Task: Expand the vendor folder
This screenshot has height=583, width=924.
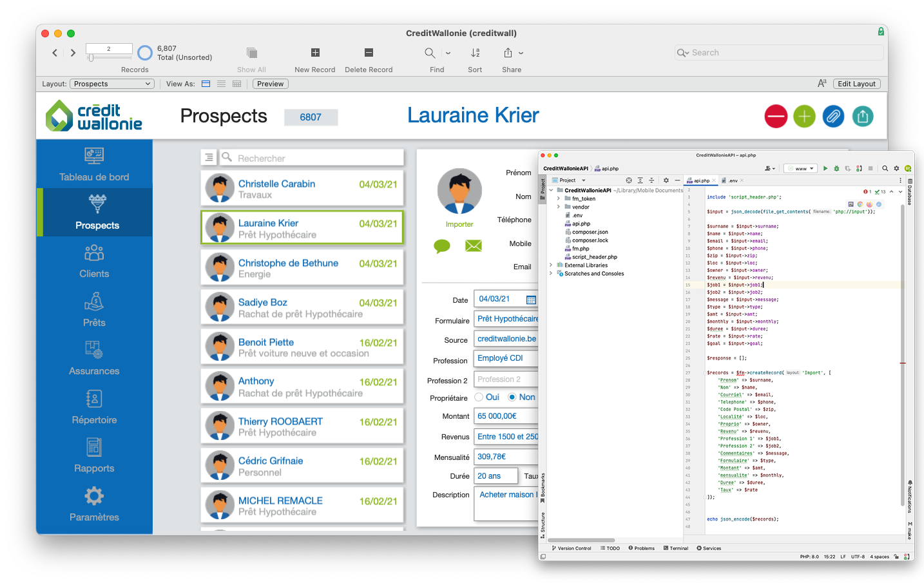Action: pyautogui.click(x=559, y=207)
